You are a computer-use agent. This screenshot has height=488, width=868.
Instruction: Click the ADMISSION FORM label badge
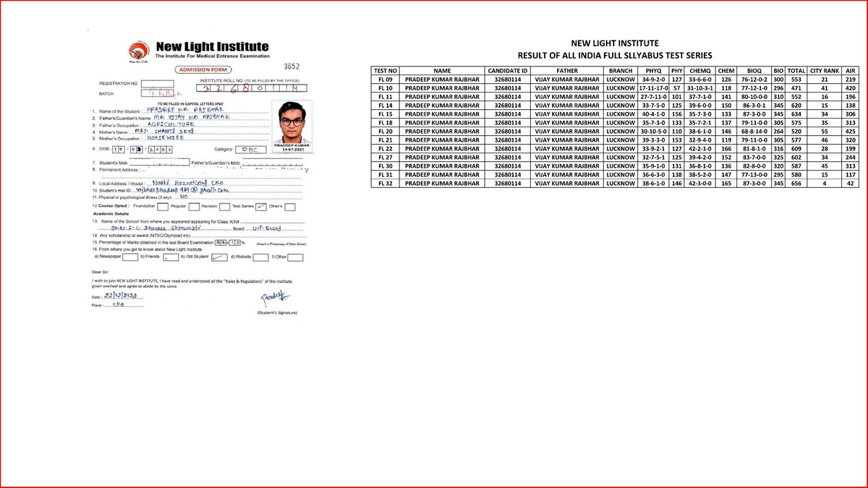click(198, 69)
